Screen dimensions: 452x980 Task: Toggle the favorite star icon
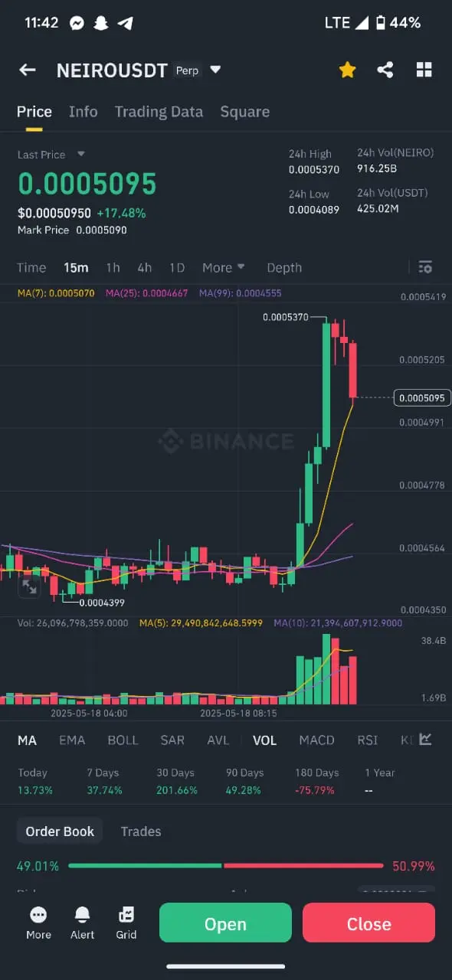pos(348,70)
